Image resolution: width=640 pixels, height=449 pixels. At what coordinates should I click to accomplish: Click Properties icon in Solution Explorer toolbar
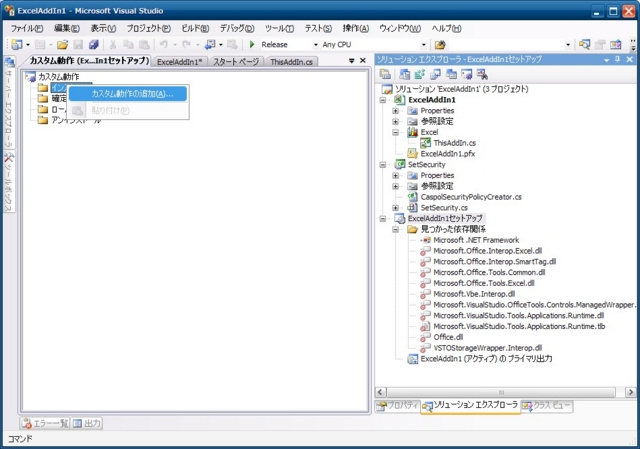pos(385,74)
